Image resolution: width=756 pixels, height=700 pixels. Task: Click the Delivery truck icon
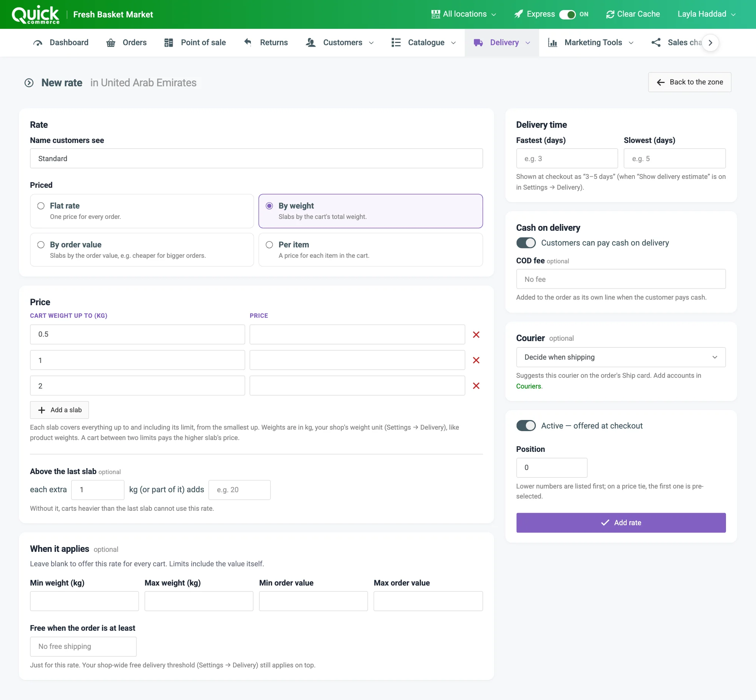click(x=478, y=43)
